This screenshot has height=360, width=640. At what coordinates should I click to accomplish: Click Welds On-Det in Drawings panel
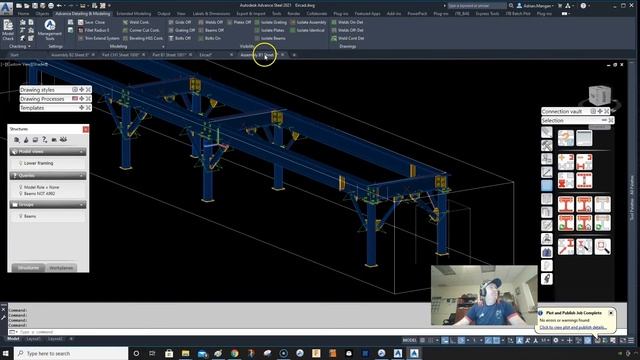pyautogui.click(x=347, y=22)
